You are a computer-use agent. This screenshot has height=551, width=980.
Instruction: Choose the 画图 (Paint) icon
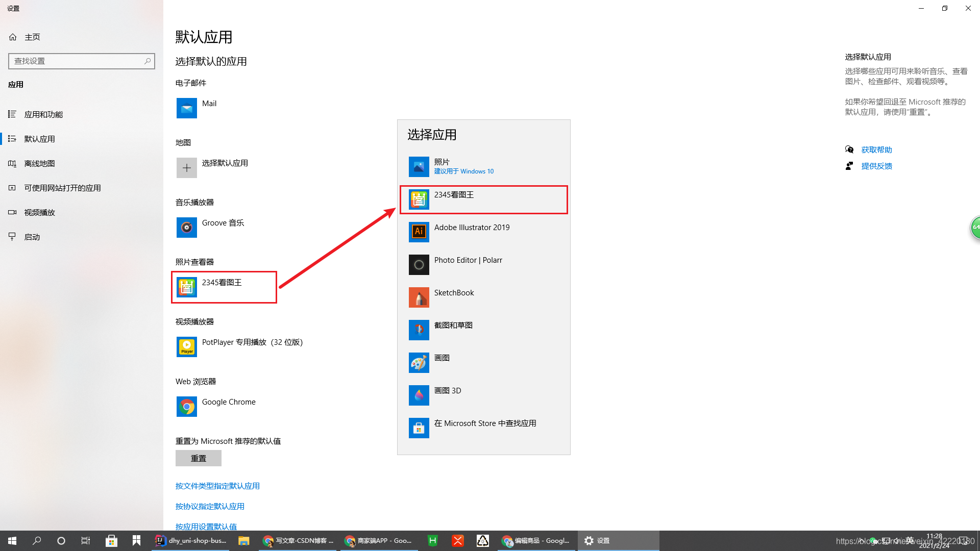point(419,363)
